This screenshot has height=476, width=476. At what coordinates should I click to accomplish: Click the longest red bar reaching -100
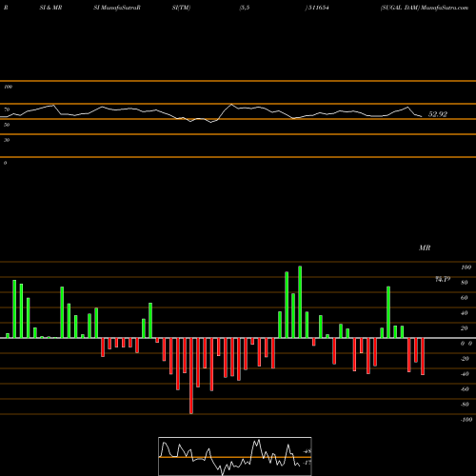tap(191, 376)
